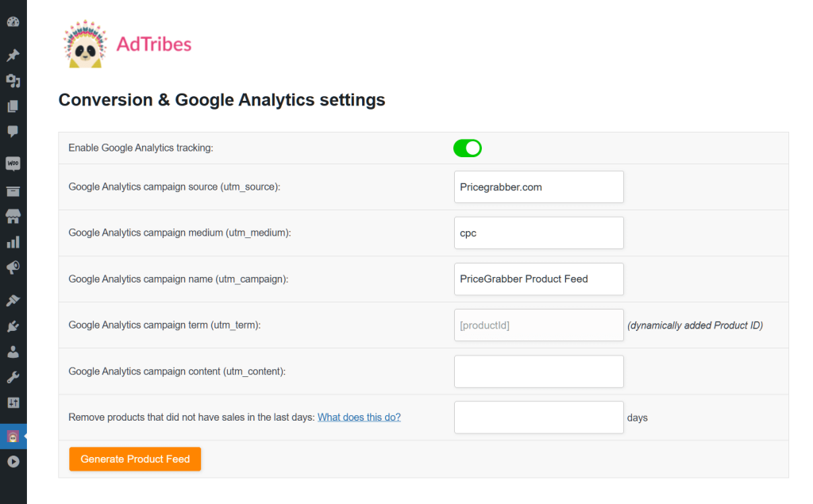Open the Media library icon
This screenshot has width=813, height=504.
click(x=13, y=81)
